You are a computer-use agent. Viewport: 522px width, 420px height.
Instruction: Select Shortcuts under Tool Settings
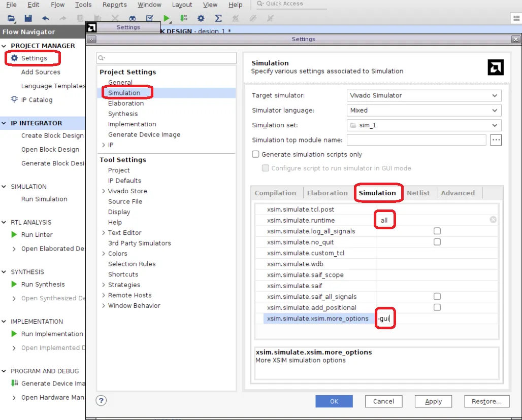click(123, 274)
